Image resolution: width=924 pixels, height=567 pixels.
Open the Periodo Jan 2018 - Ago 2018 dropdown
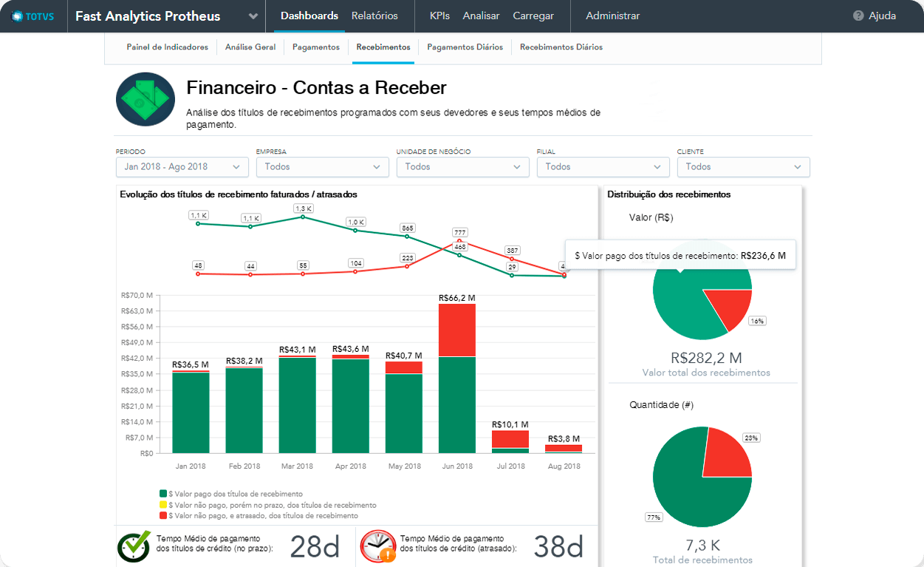pyautogui.click(x=182, y=167)
